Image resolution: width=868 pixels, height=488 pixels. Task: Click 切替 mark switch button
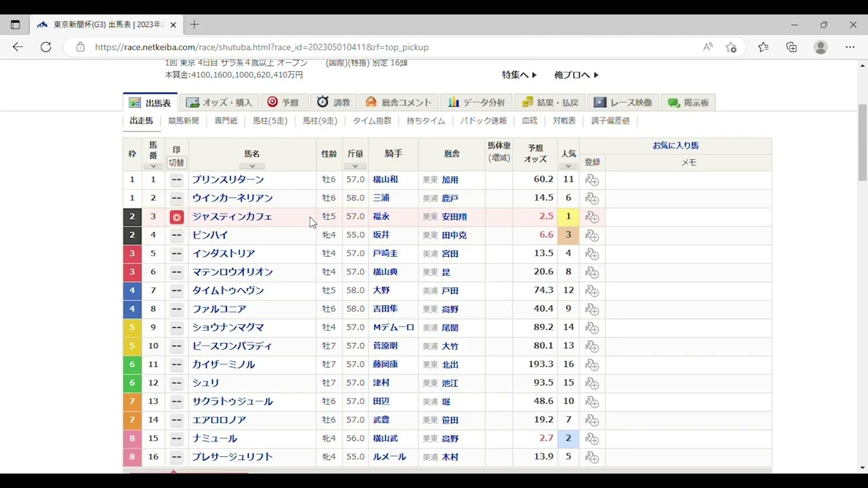(x=176, y=163)
